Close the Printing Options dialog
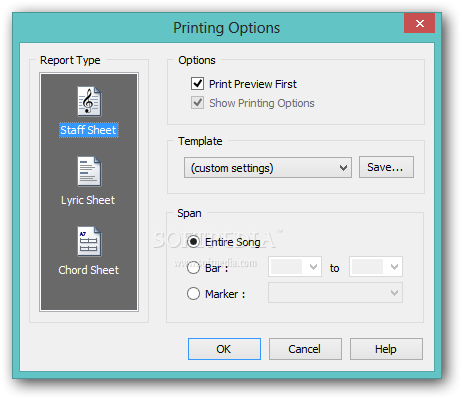The image size is (462, 399). point(419,23)
